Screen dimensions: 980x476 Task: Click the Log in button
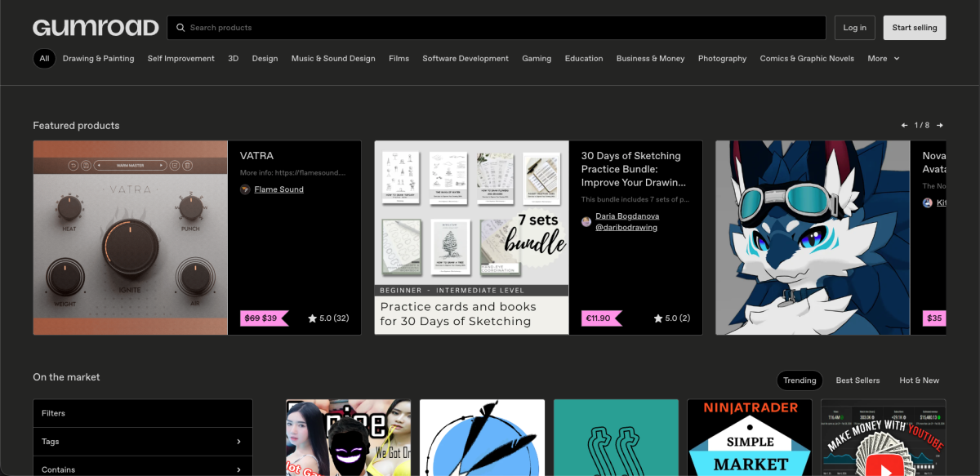click(x=855, y=28)
